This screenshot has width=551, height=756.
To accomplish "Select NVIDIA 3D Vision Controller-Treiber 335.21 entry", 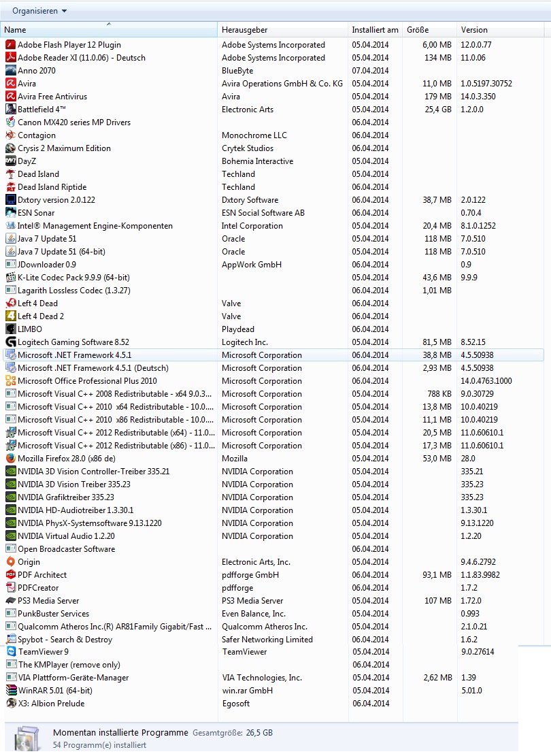I will 274,472.
